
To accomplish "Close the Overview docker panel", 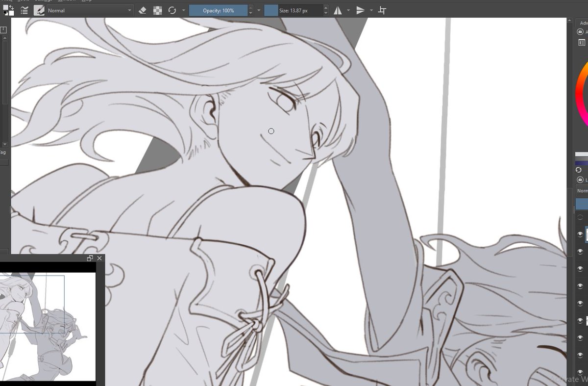I will pyautogui.click(x=99, y=258).
